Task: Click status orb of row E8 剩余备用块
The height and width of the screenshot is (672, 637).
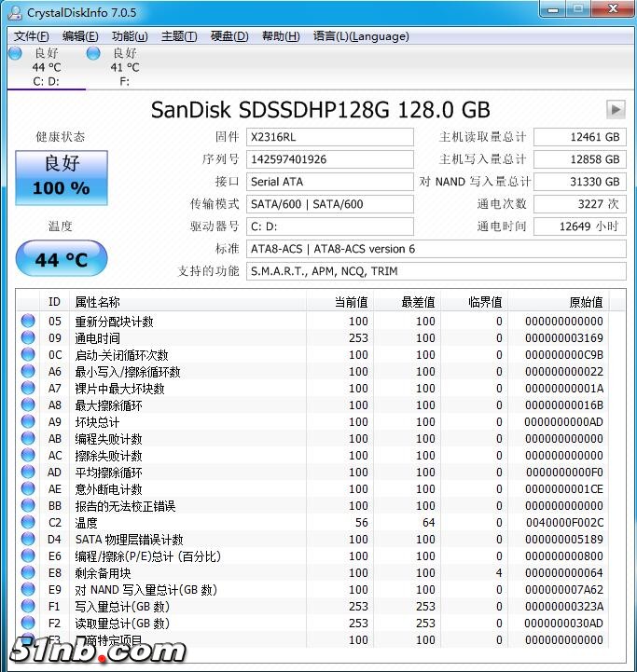Action: (x=28, y=572)
